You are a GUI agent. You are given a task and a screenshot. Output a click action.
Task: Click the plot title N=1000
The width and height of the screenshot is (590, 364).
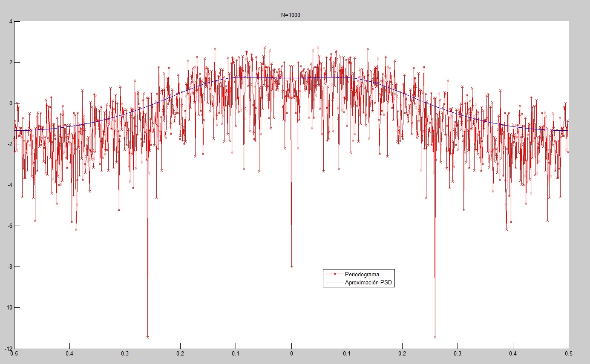point(291,15)
